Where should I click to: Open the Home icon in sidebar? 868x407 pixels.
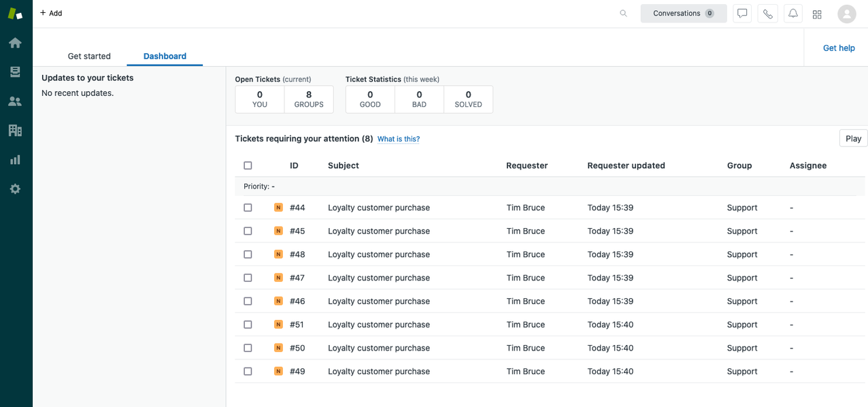coord(15,43)
